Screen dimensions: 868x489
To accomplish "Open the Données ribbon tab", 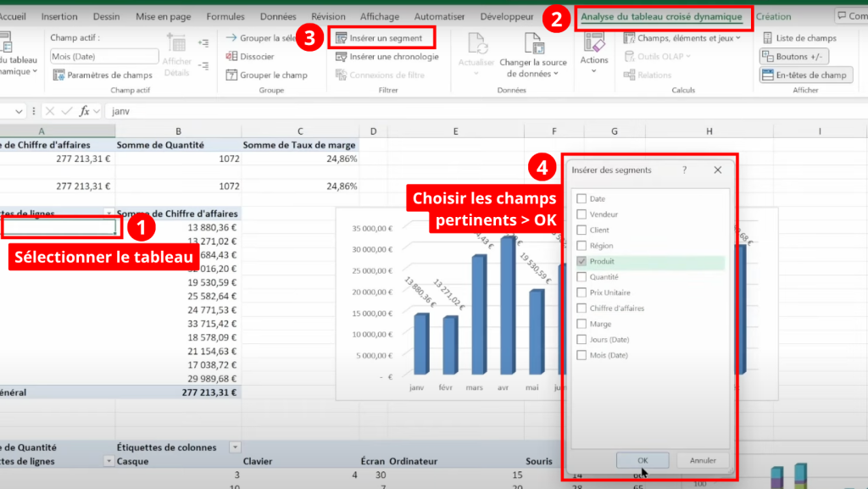I will [278, 17].
